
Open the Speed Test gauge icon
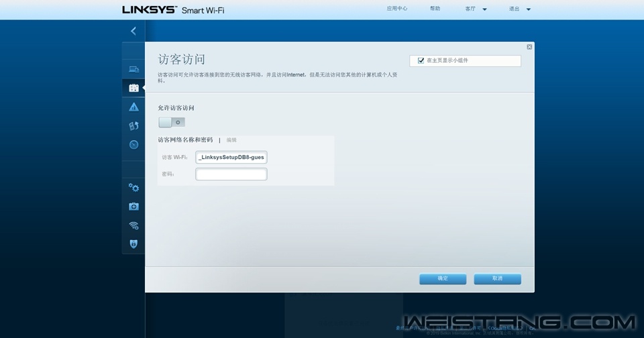[x=133, y=145]
